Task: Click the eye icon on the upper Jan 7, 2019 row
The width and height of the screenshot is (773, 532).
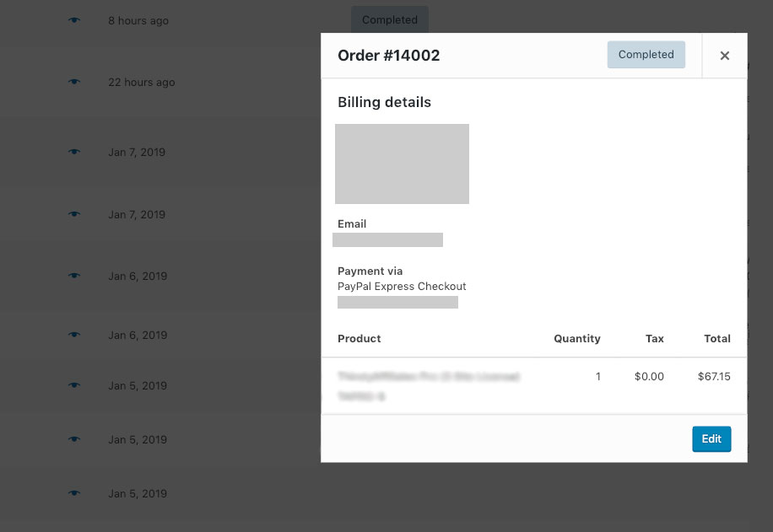Action: [x=74, y=152]
